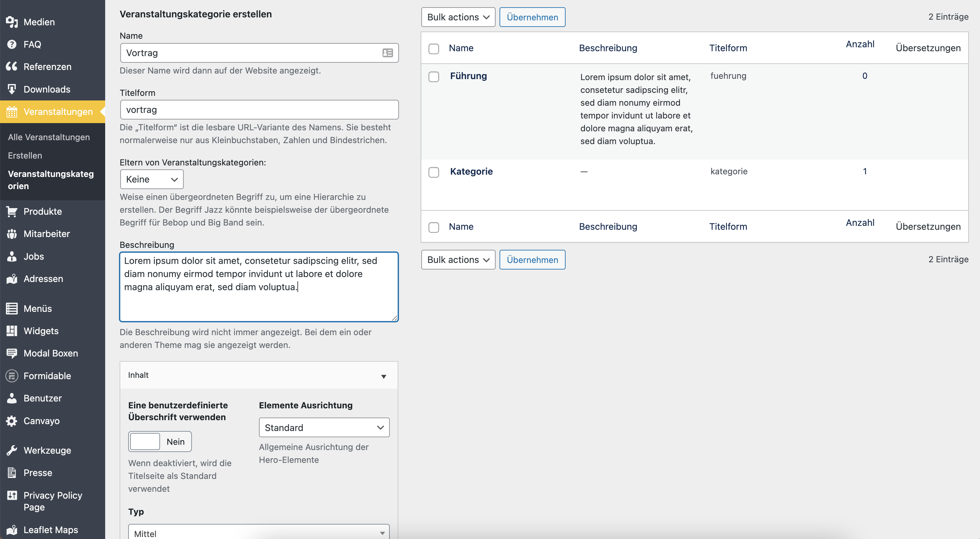Open Elemente Ausrichtung Standard dropdown

point(324,428)
